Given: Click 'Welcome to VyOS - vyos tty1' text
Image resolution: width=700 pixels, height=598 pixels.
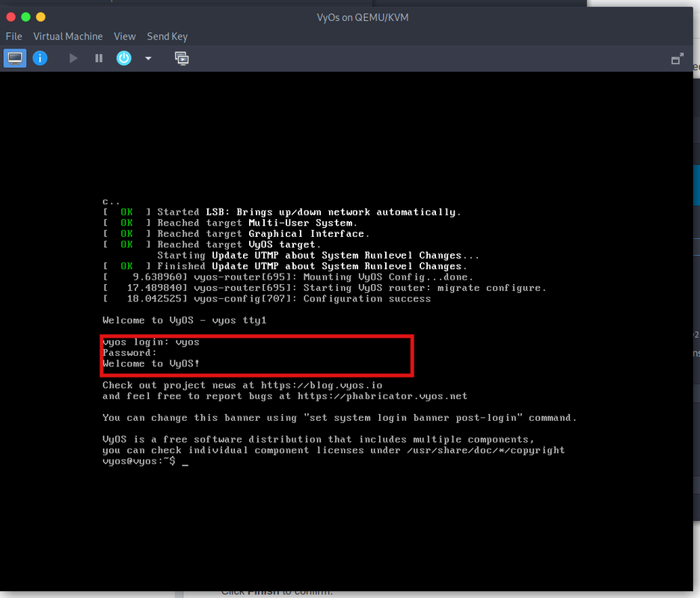Looking at the screenshot, I should click(x=185, y=321).
